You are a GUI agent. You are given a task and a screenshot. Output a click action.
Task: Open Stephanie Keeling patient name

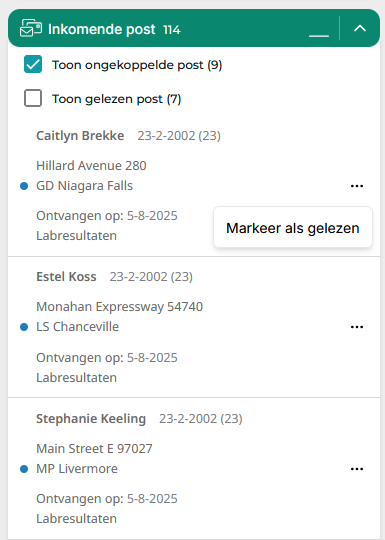coord(91,419)
